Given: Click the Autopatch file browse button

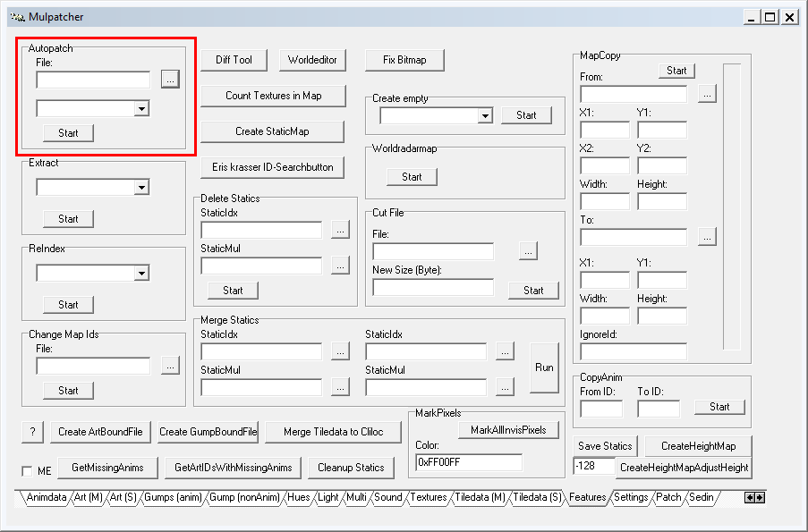Looking at the screenshot, I should tap(170, 80).
